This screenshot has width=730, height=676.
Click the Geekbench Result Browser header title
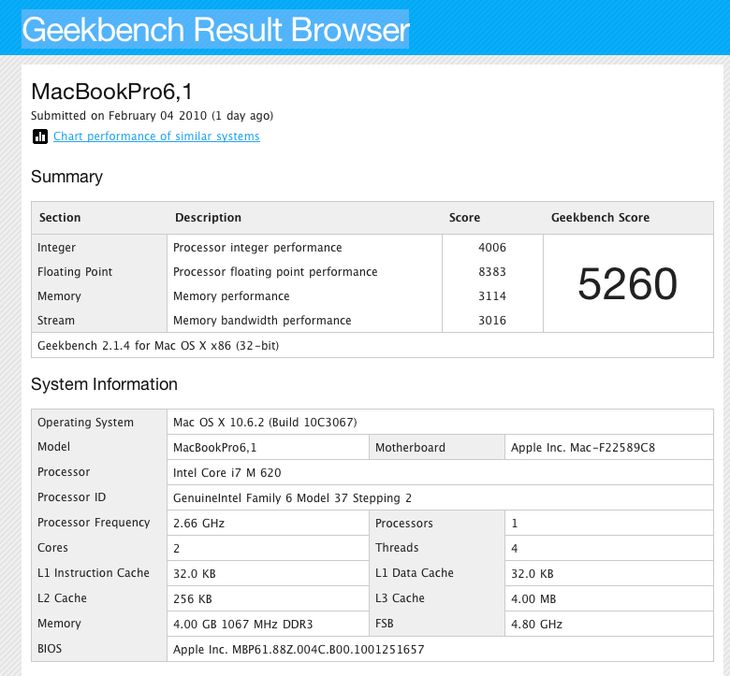216,29
